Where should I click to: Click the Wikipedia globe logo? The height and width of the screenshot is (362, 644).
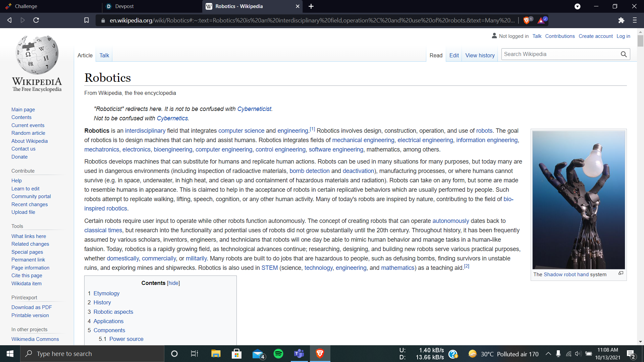click(37, 55)
